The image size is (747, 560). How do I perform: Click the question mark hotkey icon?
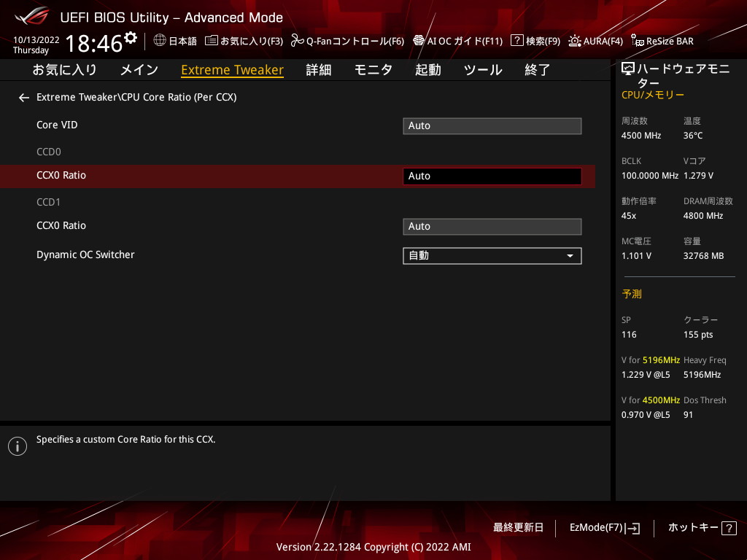[x=729, y=528]
